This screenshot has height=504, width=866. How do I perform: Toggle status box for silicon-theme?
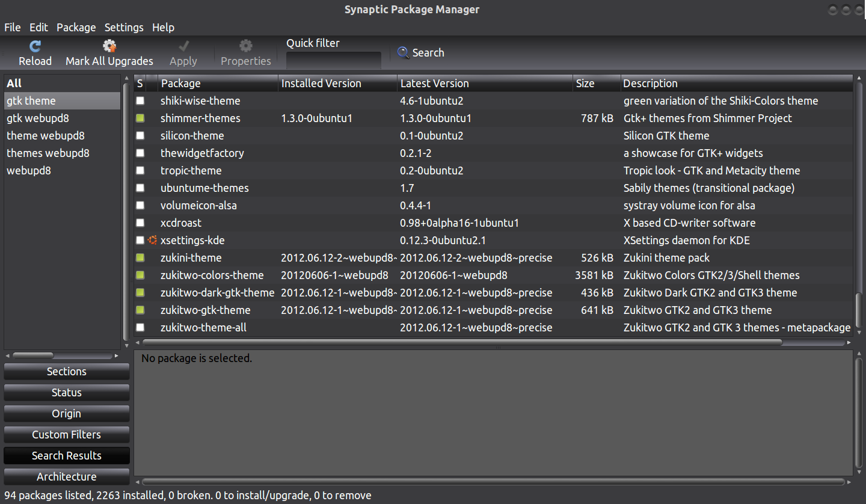coord(140,135)
